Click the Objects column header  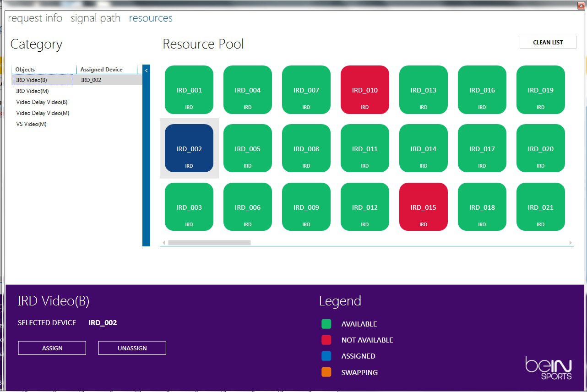(x=44, y=70)
